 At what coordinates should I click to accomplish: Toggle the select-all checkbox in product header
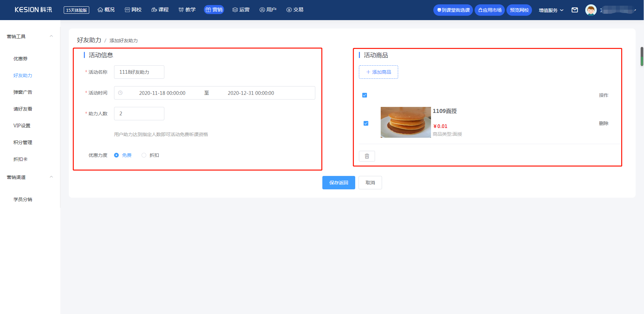[x=365, y=95]
